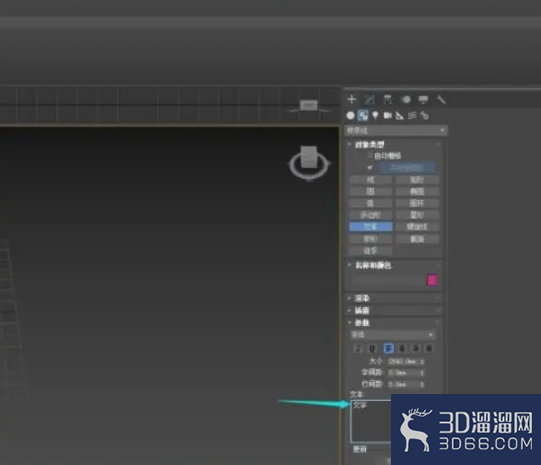The height and width of the screenshot is (465, 541).
Task: Select the Shapes category icon
Action: (x=363, y=116)
